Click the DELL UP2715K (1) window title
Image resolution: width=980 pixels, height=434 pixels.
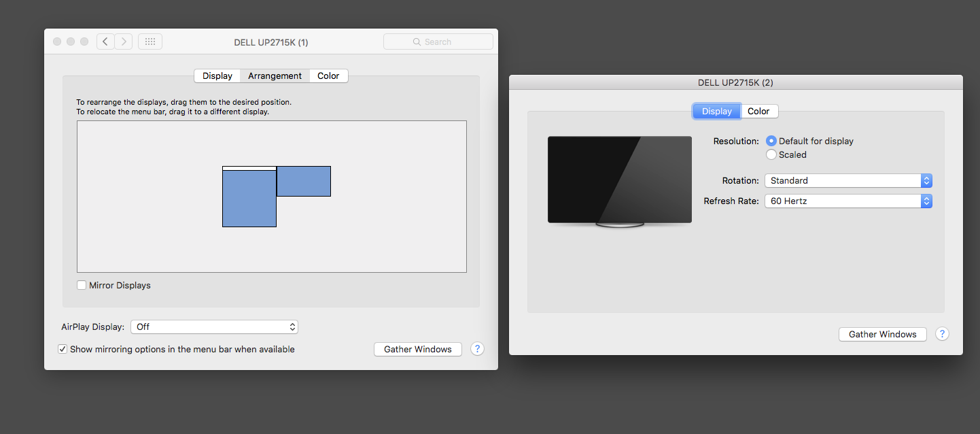pos(270,42)
